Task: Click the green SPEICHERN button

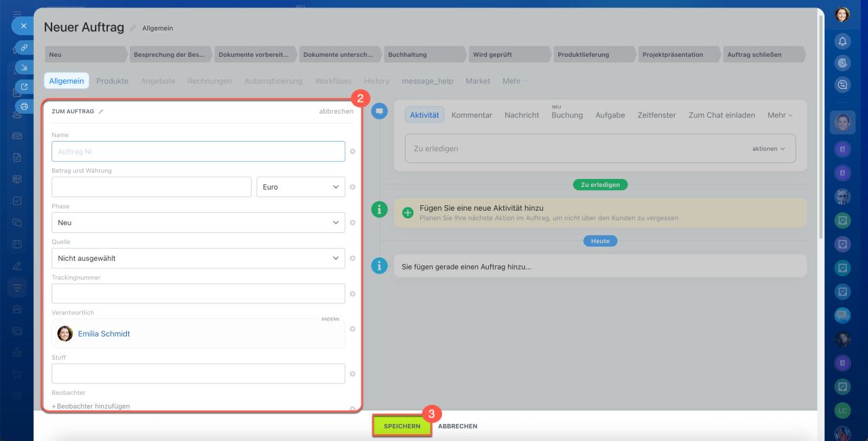Action: tap(401, 426)
